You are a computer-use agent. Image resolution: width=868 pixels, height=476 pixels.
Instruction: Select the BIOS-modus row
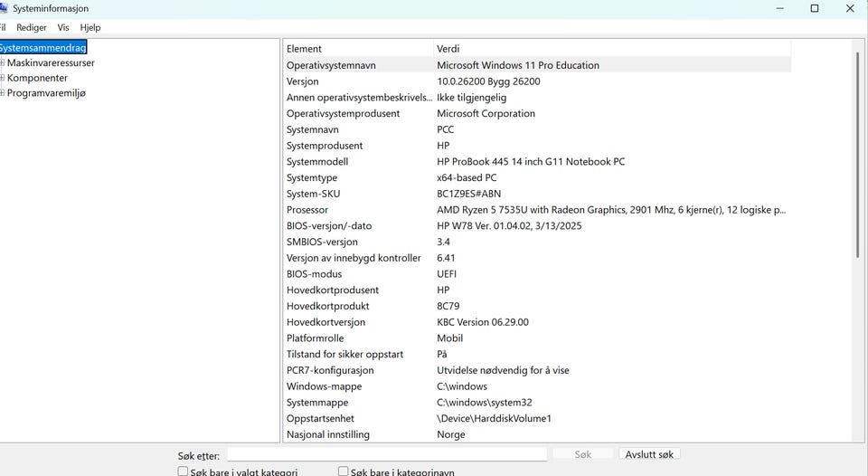[x=537, y=274]
